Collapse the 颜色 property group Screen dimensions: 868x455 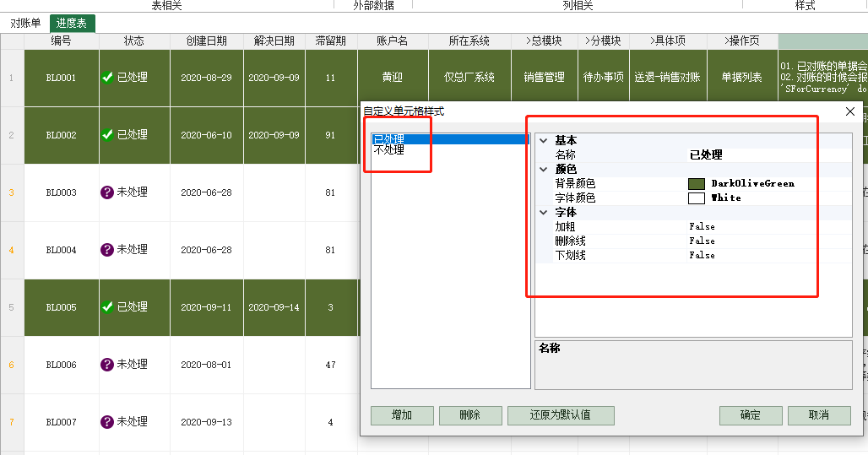(544, 169)
